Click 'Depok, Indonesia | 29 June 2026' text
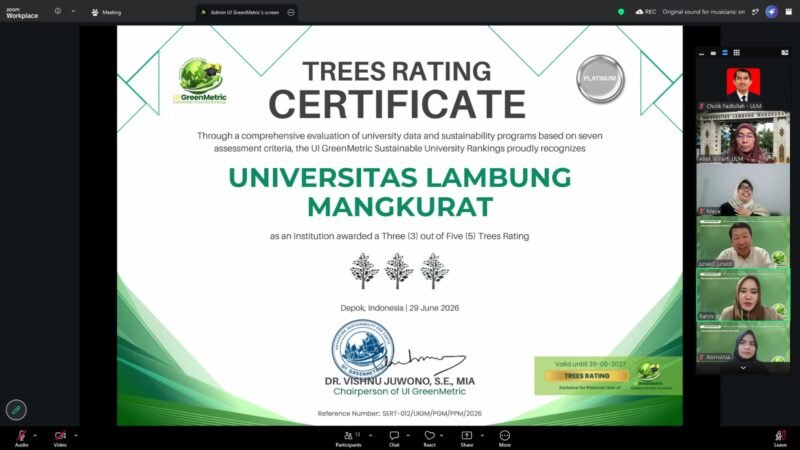The image size is (800, 450). click(399, 308)
